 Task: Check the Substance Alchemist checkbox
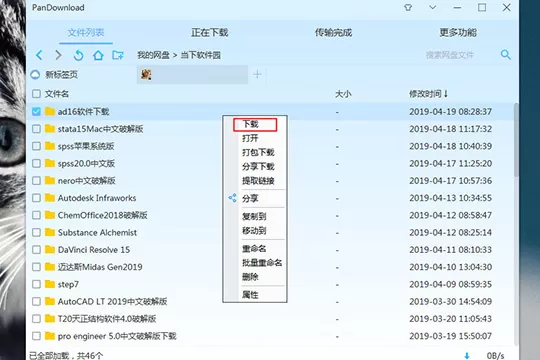click(36, 232)
